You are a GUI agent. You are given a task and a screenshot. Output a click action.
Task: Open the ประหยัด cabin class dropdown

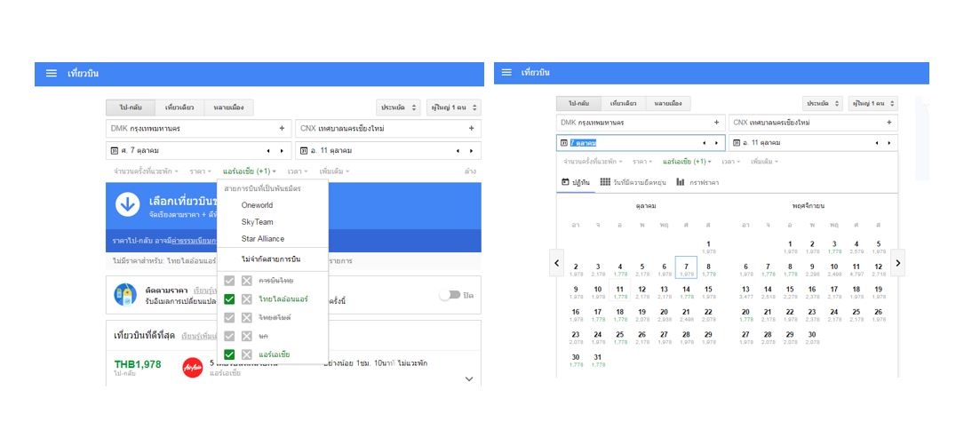tap(398, 107)
